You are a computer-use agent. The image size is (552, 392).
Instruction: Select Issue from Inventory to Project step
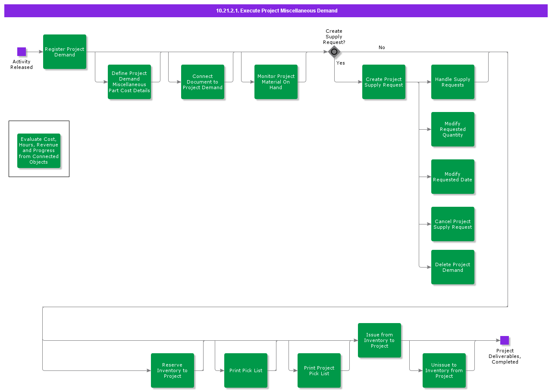coord(379,340)
